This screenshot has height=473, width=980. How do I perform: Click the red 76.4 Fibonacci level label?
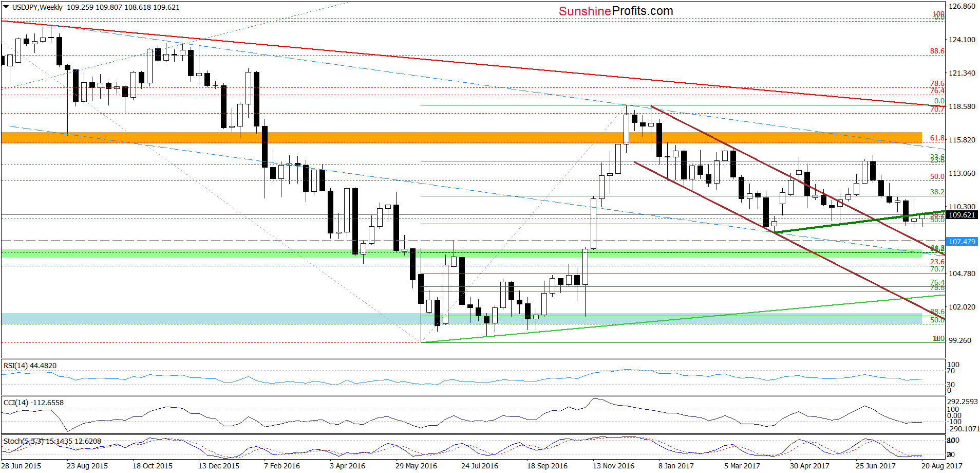(937, 90)
